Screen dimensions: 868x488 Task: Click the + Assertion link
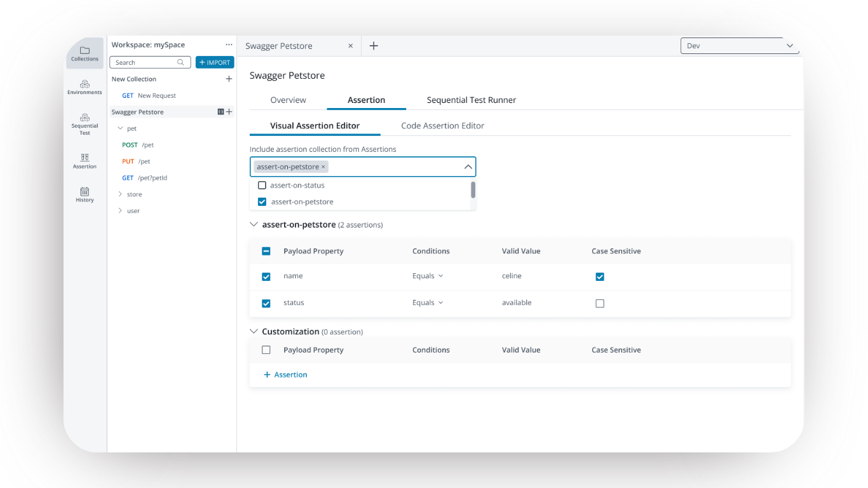(x=285, y=375)
